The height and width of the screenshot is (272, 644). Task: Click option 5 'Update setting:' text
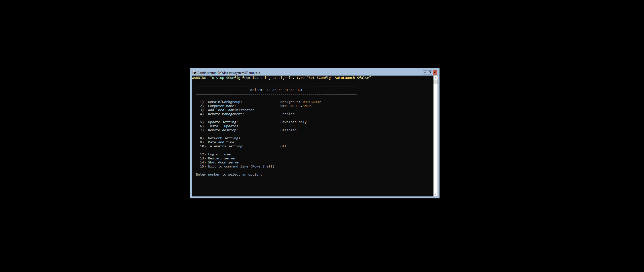tap(223, 122)
